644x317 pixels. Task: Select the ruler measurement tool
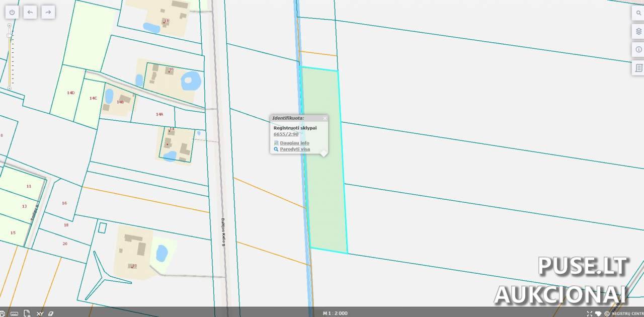14,313
